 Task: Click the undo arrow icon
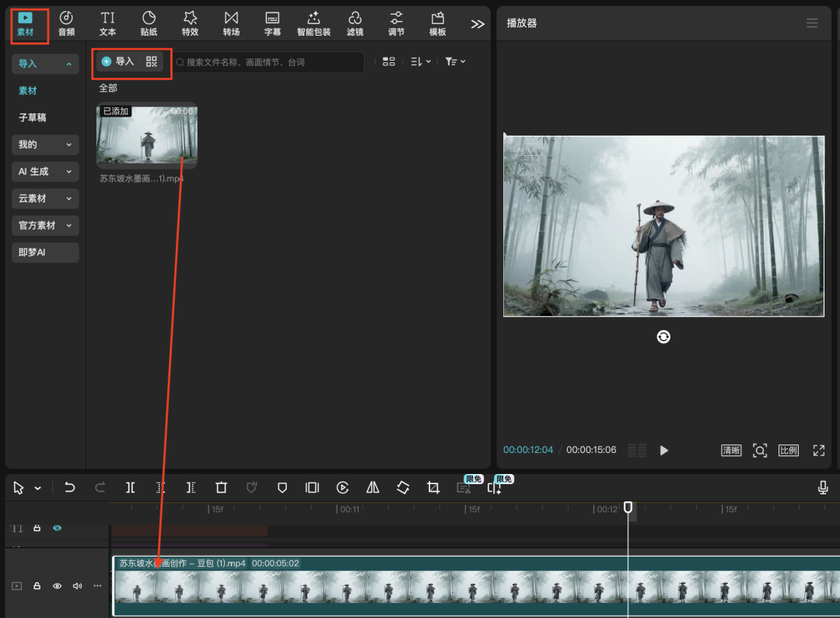(70, 487)
